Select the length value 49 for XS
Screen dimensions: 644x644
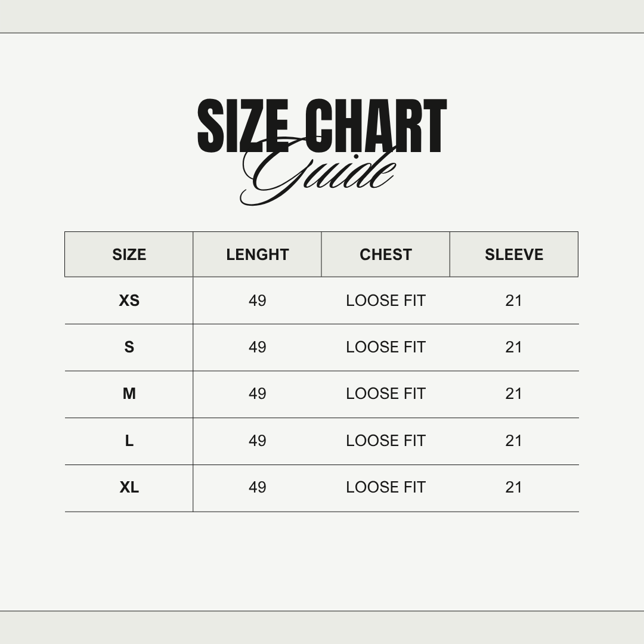[x=258, y=301]
